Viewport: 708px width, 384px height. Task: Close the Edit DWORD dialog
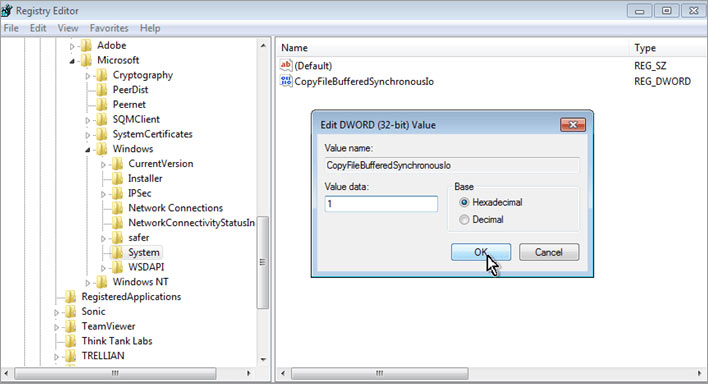tap(573, 125)
